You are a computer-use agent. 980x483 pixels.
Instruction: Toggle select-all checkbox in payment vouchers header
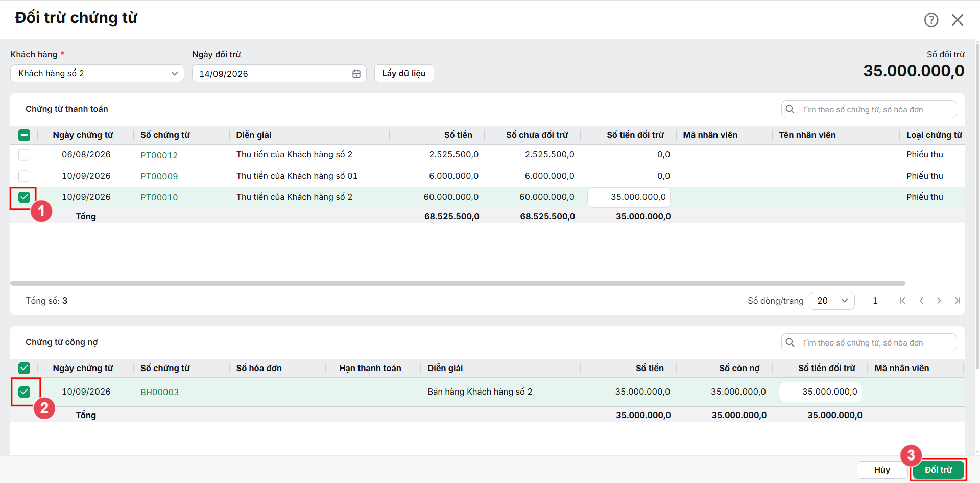click(x=24, y=135)
